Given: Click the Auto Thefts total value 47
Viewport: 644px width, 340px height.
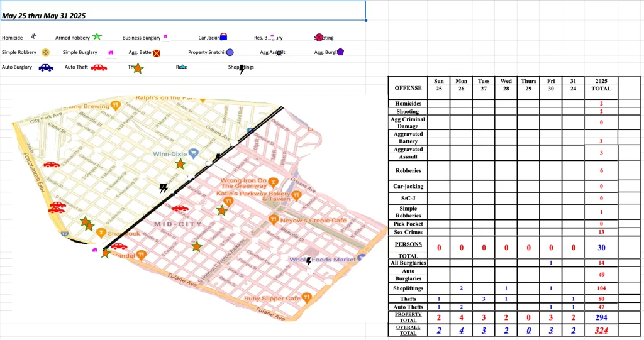Looking at the screenshot, I should click(x=601, y=307).
